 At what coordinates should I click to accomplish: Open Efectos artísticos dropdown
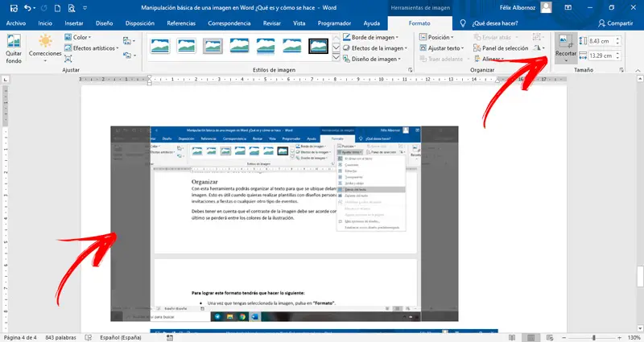[91, 48]
